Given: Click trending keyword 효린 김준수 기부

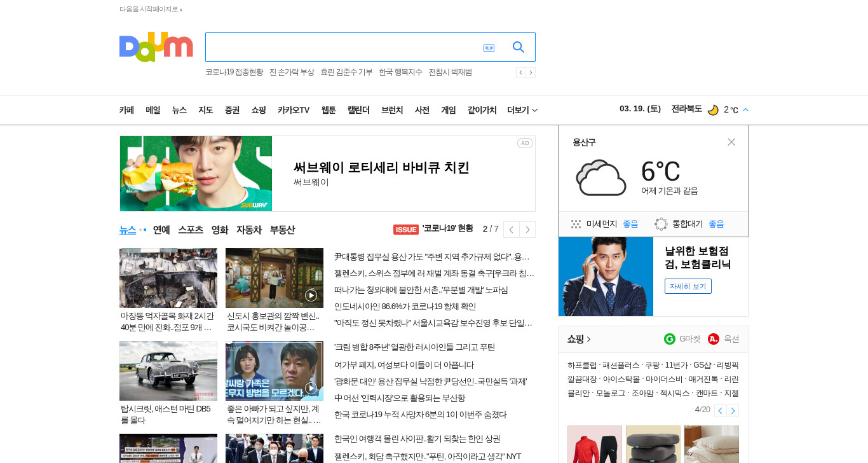Looking at the screenshot, I should (x=346, y=73).
